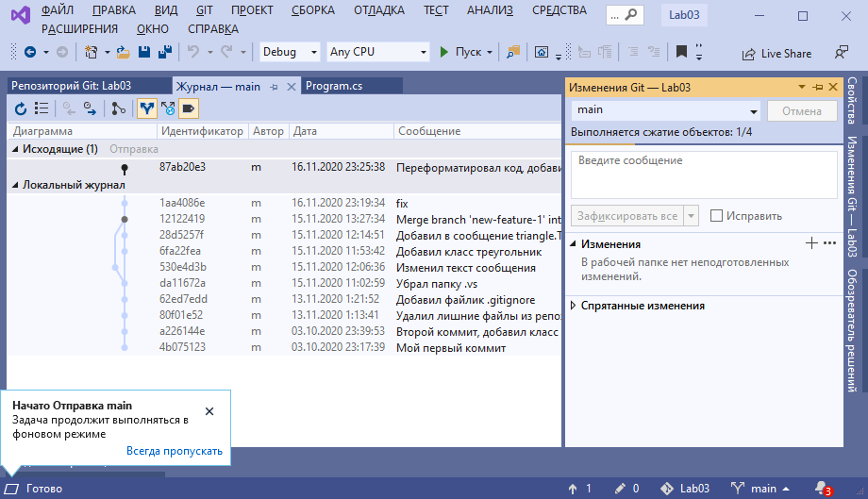Select the Мой первый коммит commit
This screenshot has width=868, height=499.
click(284, 347)
